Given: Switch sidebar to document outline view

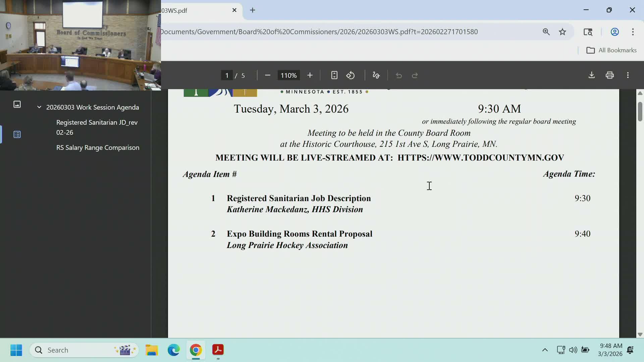Looking at the screenshot, I should click(17, 134).
